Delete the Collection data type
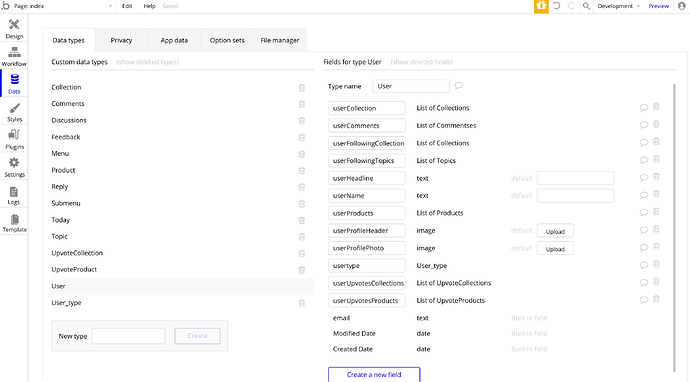690x382 pixels. pyautogui.click(x=302, y=88)
